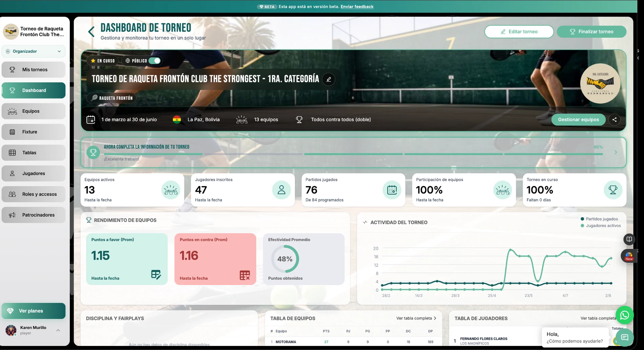Click the Bolivia flag icon
Image resolution: width=644 pixels, height=350 pixels.
tap(177, 119)
